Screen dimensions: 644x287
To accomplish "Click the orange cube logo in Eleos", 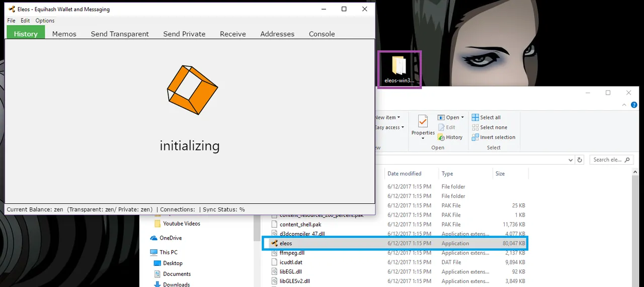I will [x=192, y=90].
